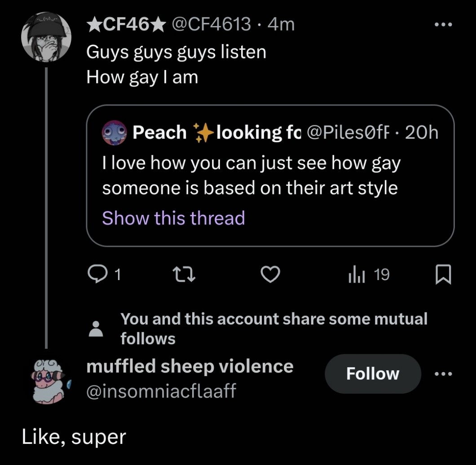Repost the CF46 tweet
The image size is (476, 465).
pos(183,275)
